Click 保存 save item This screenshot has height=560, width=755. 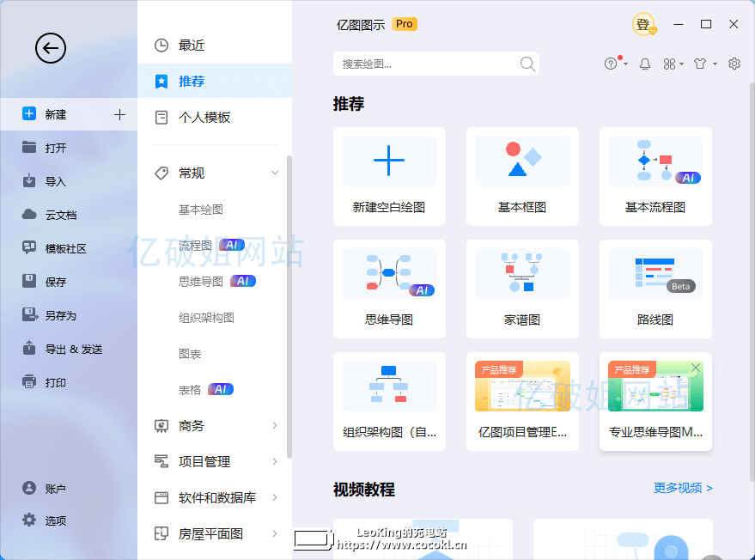tap(69, 282)
